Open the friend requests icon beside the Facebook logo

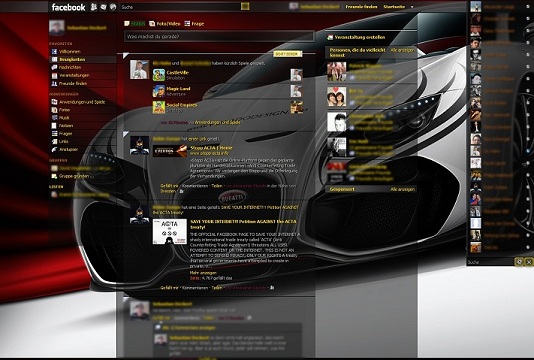tap(94, 7)
